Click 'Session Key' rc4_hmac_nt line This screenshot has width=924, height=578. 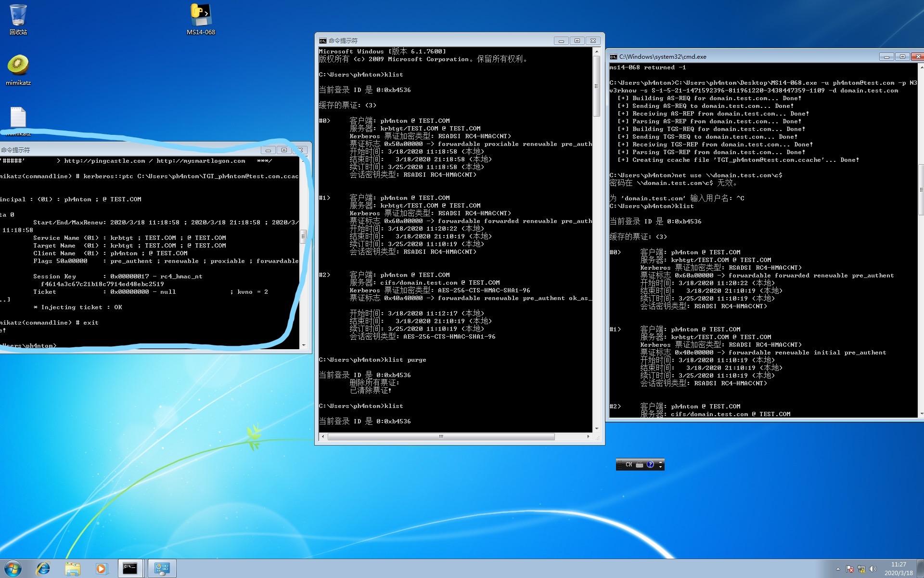(x=118, y=276)
